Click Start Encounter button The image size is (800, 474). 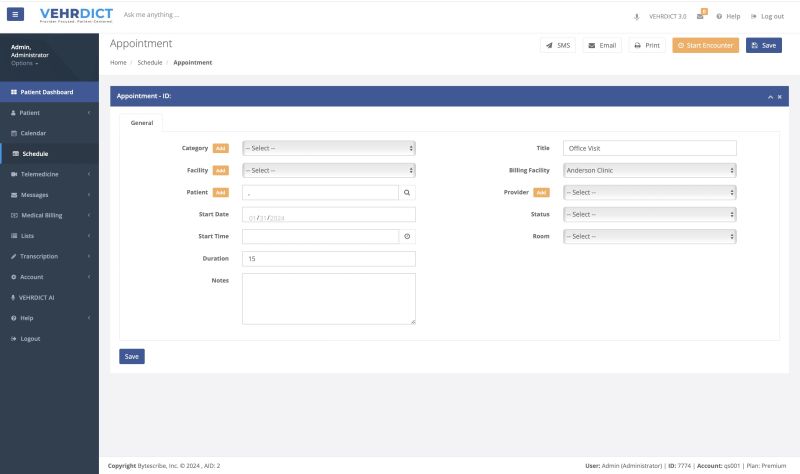[705, 45]
